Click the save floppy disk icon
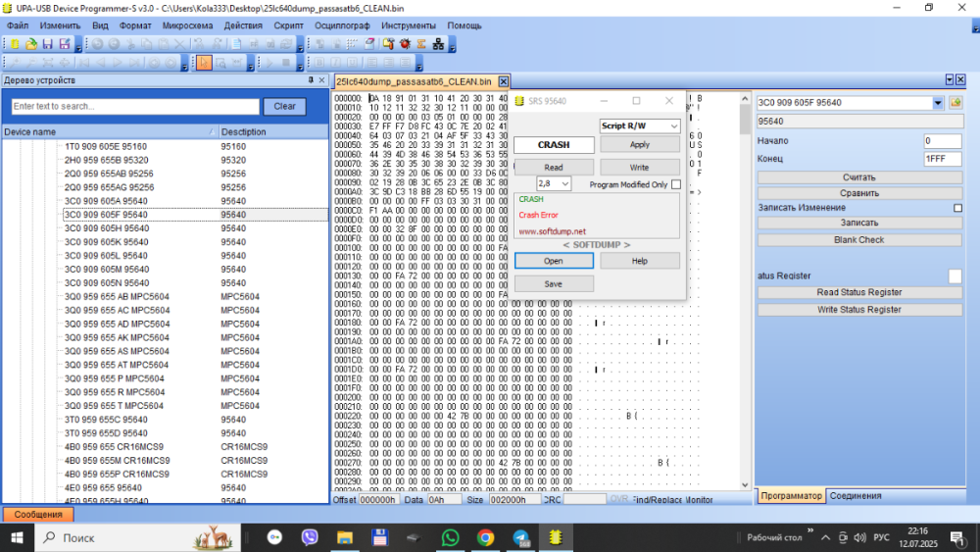Viewport: 980px width, 552px height. (47, 44)
